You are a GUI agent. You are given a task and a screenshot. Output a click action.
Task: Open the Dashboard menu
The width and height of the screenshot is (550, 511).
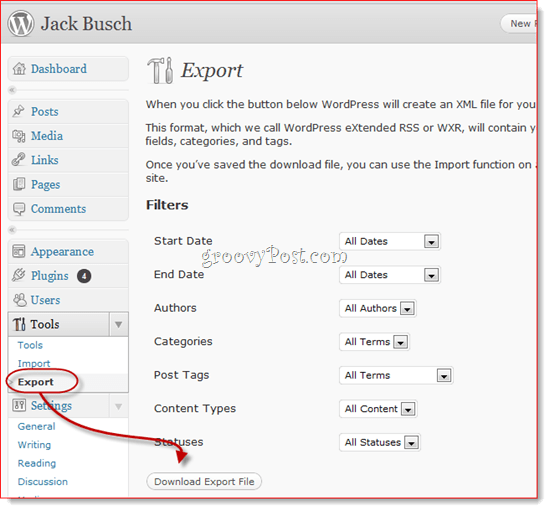(68, 69)
